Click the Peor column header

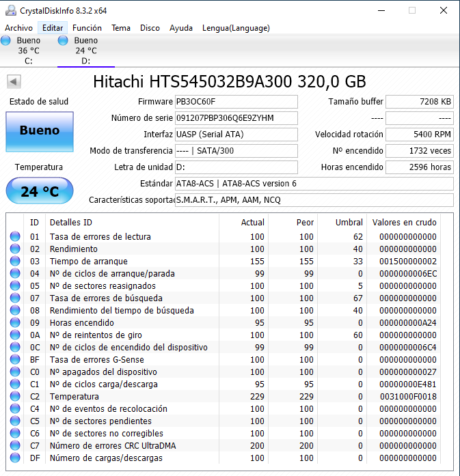[293, 223]
